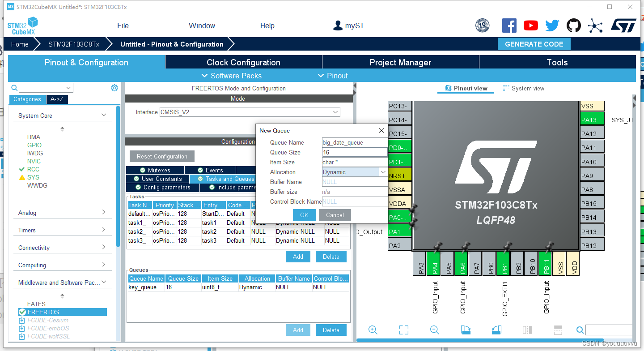Click the download icon next to I-CUBE-embOS
Viewport: 644px width, 351px height.
(x=22, y=329)
